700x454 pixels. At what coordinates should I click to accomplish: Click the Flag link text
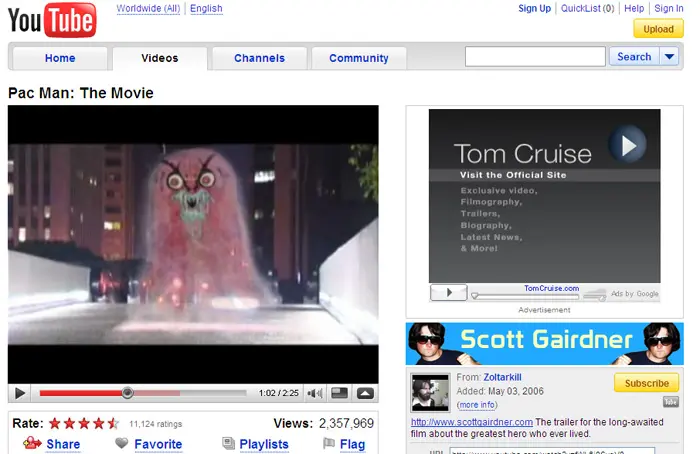352,444
